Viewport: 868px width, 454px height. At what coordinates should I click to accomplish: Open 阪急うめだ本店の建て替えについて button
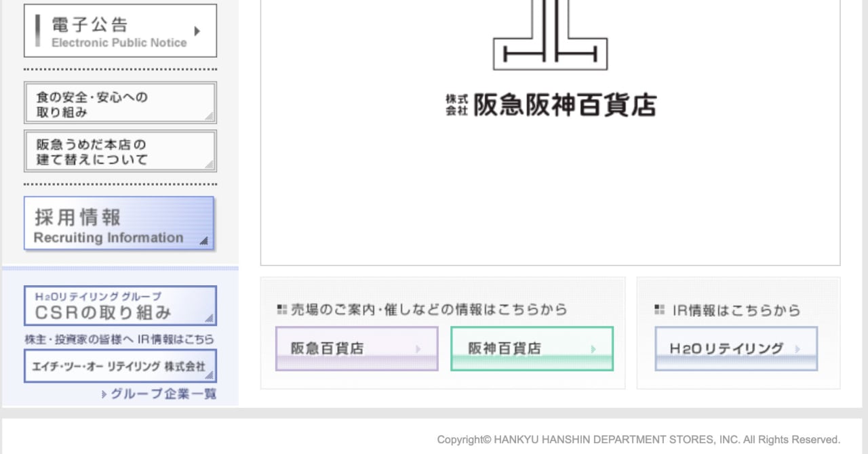(x=120, y=151)
